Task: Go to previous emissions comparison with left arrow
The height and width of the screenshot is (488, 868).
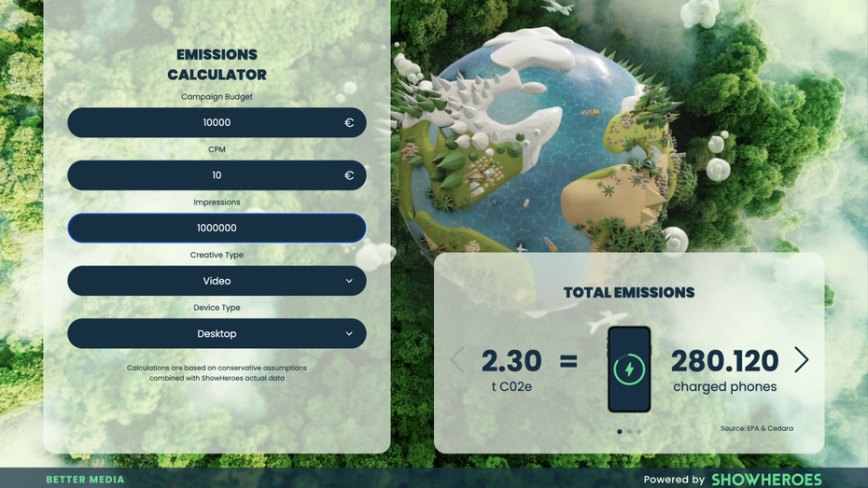Action: click(457, 360)
